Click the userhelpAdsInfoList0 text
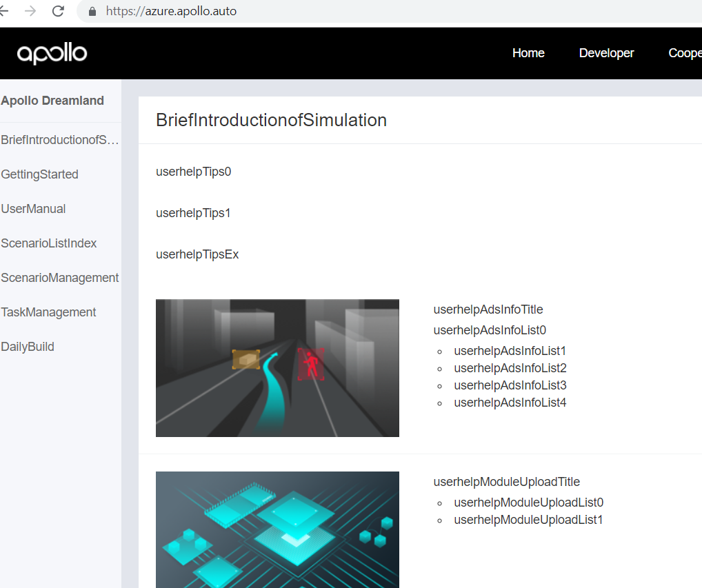702x588 pixels. [x=490, y=330]
